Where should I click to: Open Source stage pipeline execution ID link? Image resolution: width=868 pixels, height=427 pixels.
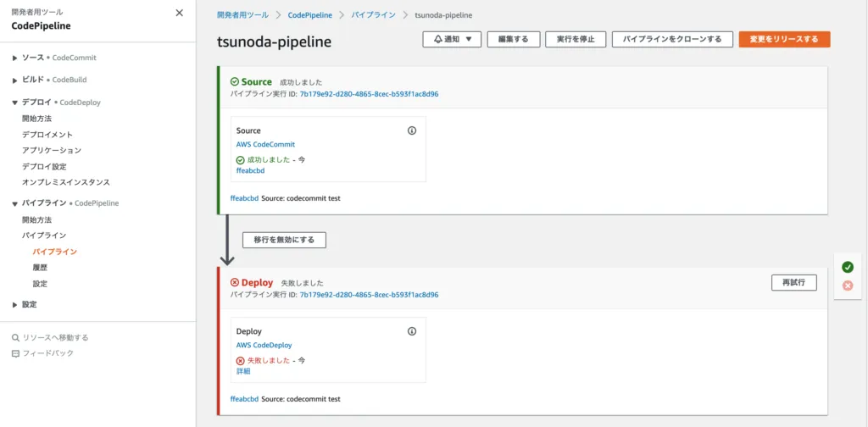tap(370, 94)
